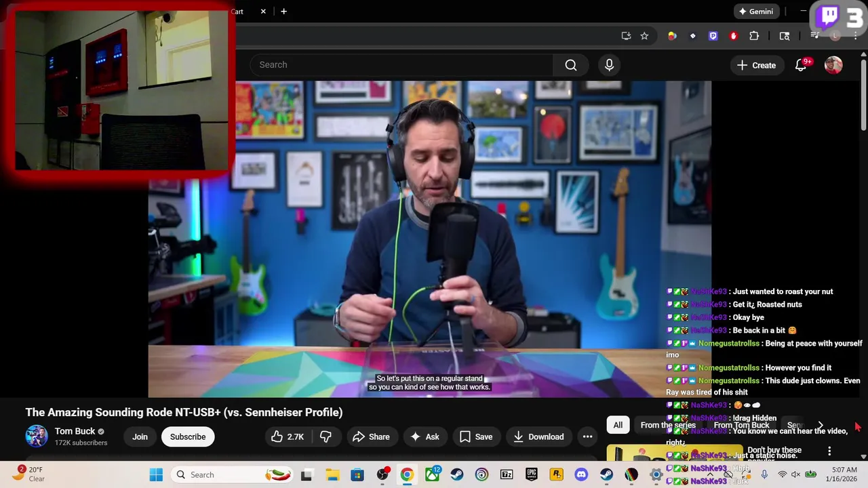The image size is (868, 488).
Task: Click the video title about Rode NT-USB+
Action: point(184,412)
